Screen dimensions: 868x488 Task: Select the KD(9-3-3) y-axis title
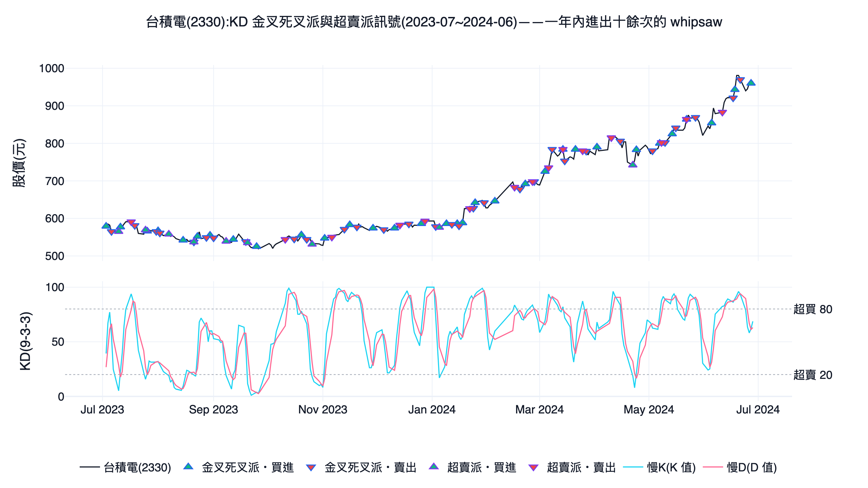click(x=25, y=341)
